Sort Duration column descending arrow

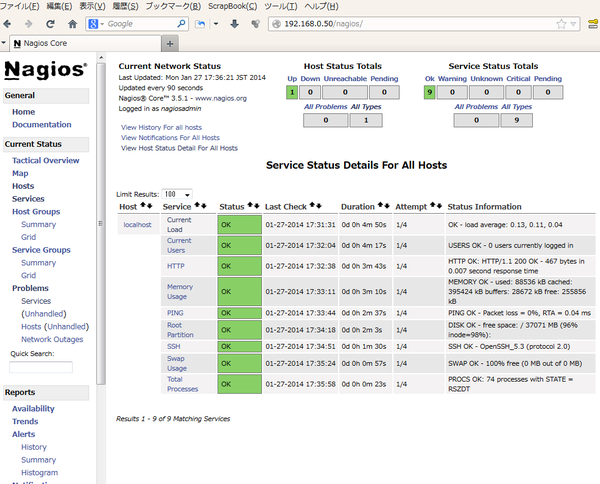click(386, 205)
